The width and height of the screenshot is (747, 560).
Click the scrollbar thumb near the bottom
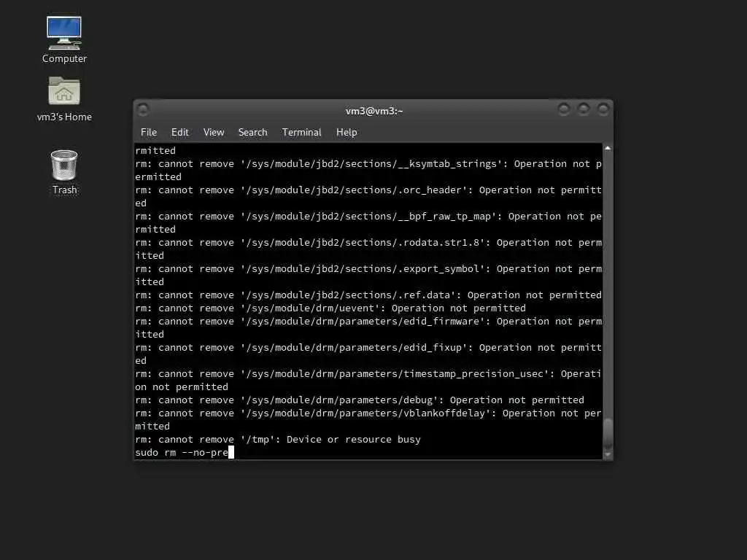coord(608,434)
